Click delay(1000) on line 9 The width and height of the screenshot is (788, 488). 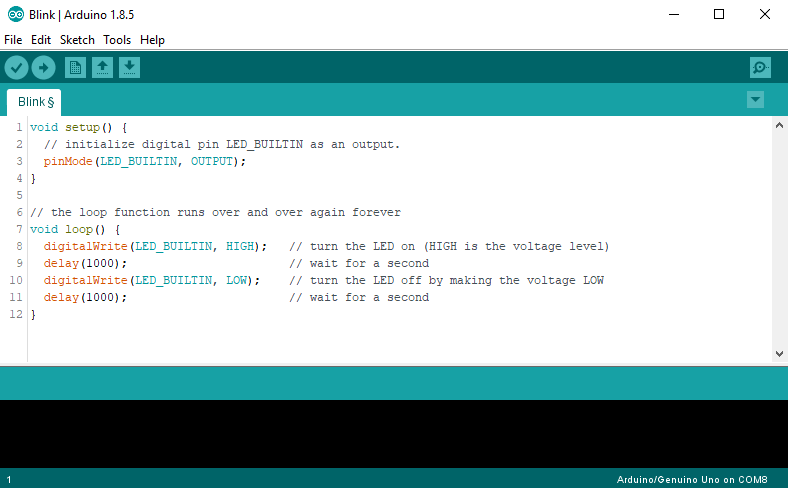(85, 263)
